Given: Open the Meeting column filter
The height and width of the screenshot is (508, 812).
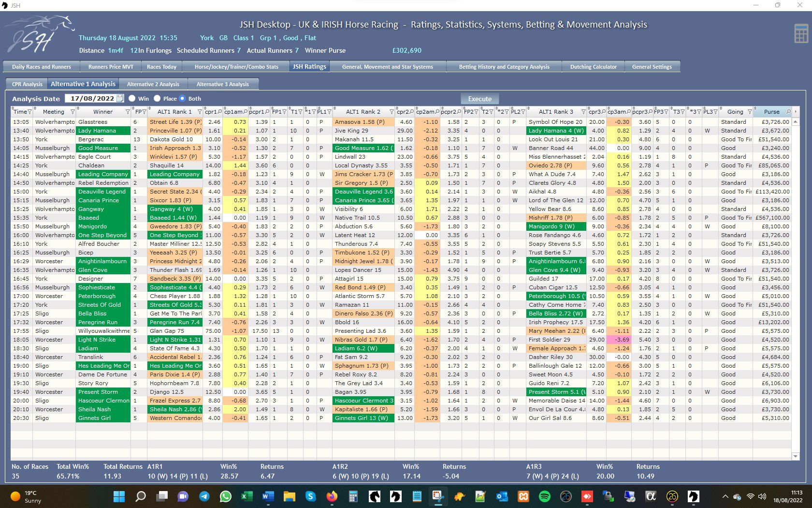Looking at the screenshot, I should tap(72, 112).
